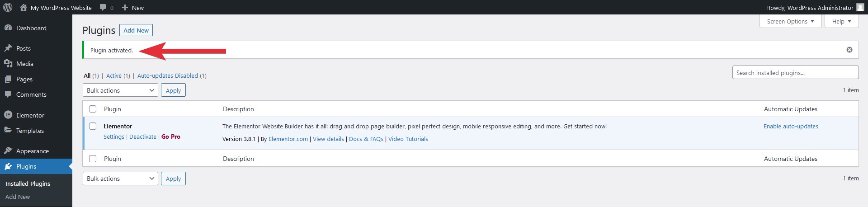Open the bottom Bulk actions dropdown
Image resolution: width=868 pixels, height=207 pixels.
tap(120, 179)
